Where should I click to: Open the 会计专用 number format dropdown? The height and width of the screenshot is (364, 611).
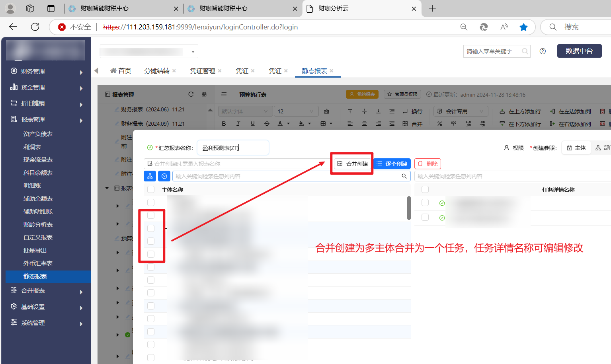click(x=461, y=111)
